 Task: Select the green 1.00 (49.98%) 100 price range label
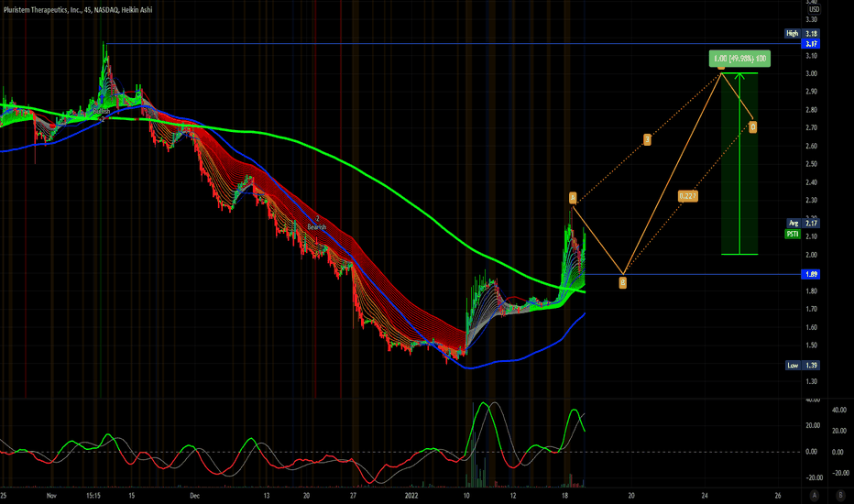point(739,59)
